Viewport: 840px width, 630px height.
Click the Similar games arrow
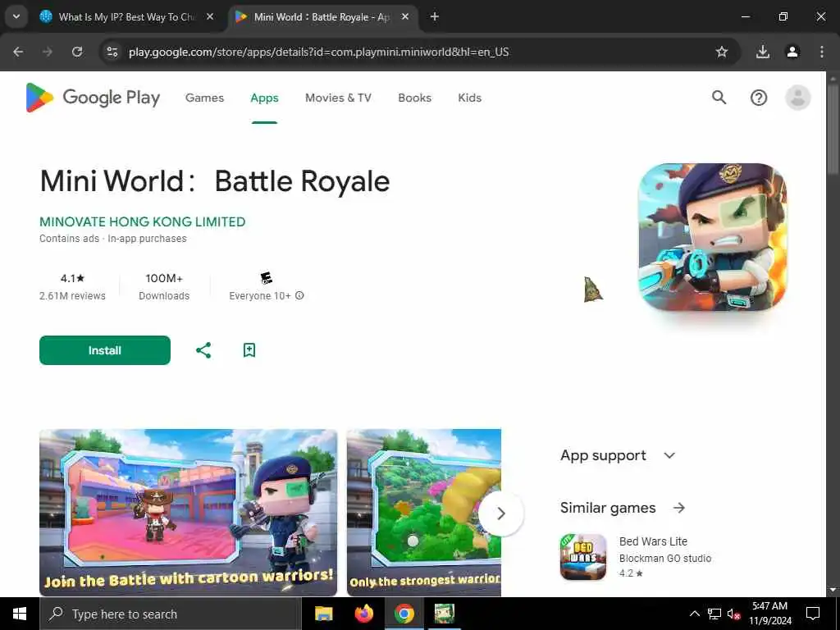point(678,508)
